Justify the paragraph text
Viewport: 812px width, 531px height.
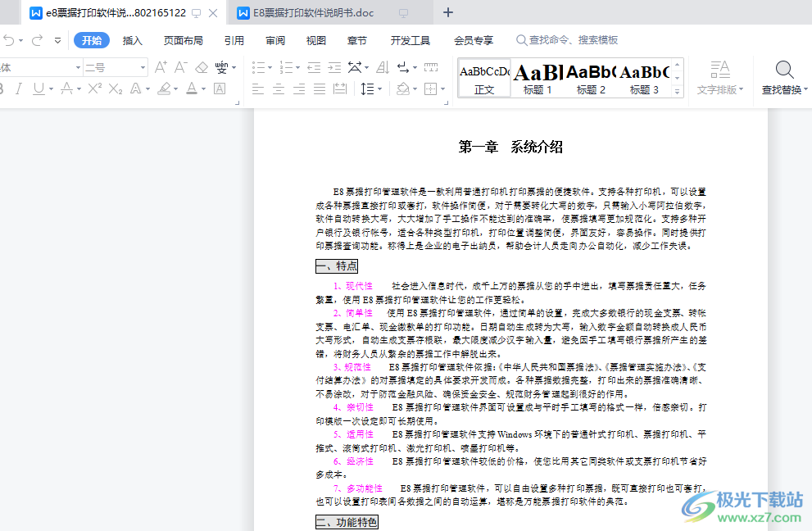coord(320,89)
